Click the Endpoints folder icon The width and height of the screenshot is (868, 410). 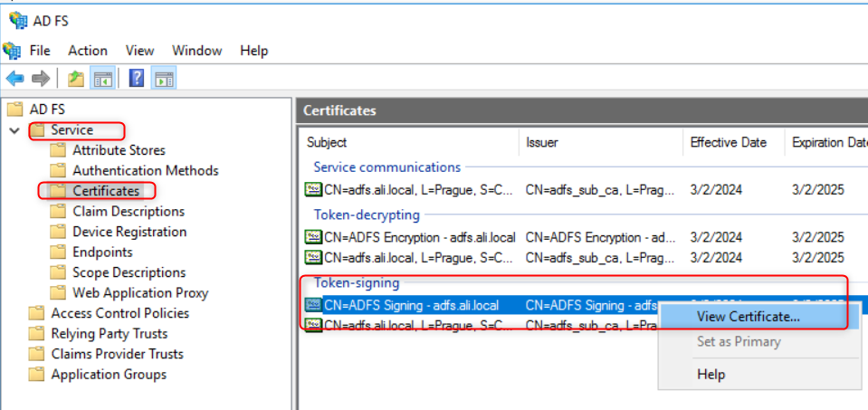58,253
